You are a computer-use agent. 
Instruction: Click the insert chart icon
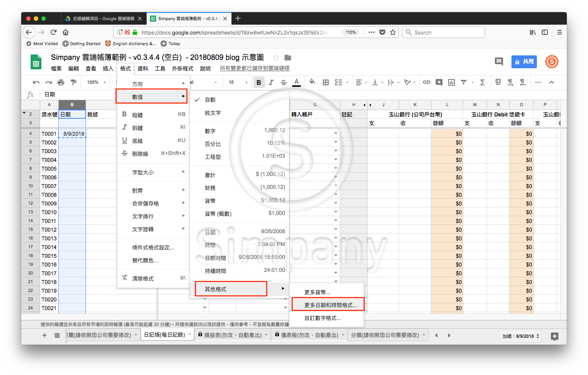pos(451,82)
